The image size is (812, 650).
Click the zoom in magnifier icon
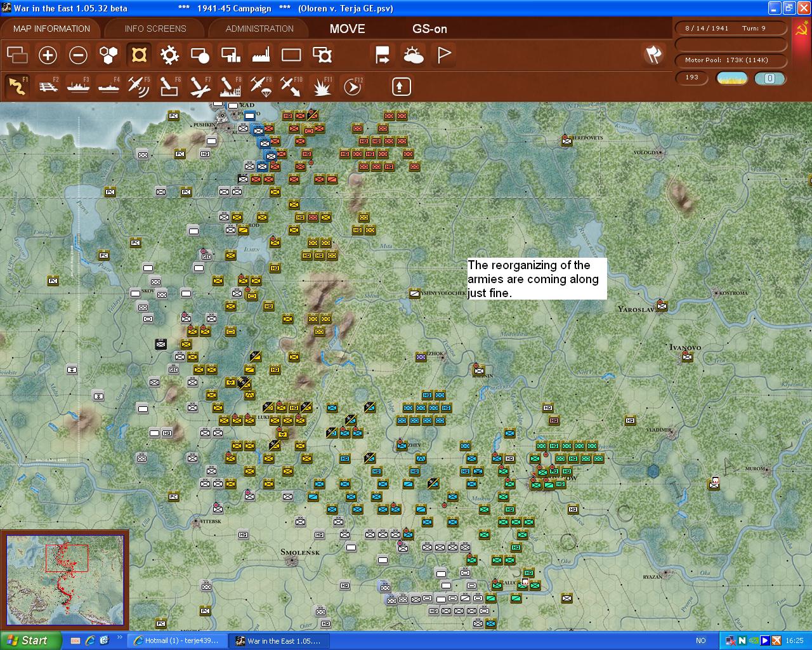coord(48,55)
